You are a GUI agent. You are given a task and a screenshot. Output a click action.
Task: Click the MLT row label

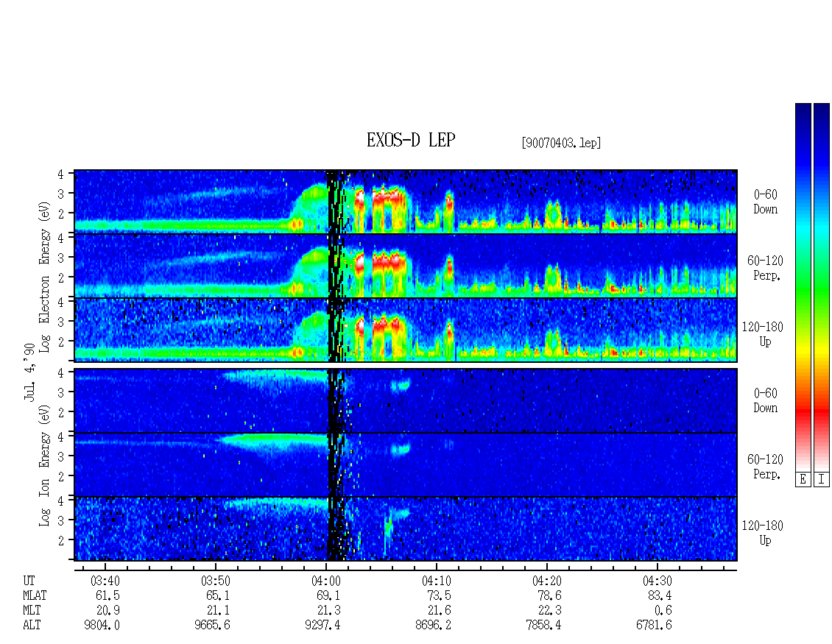point(32,611)
